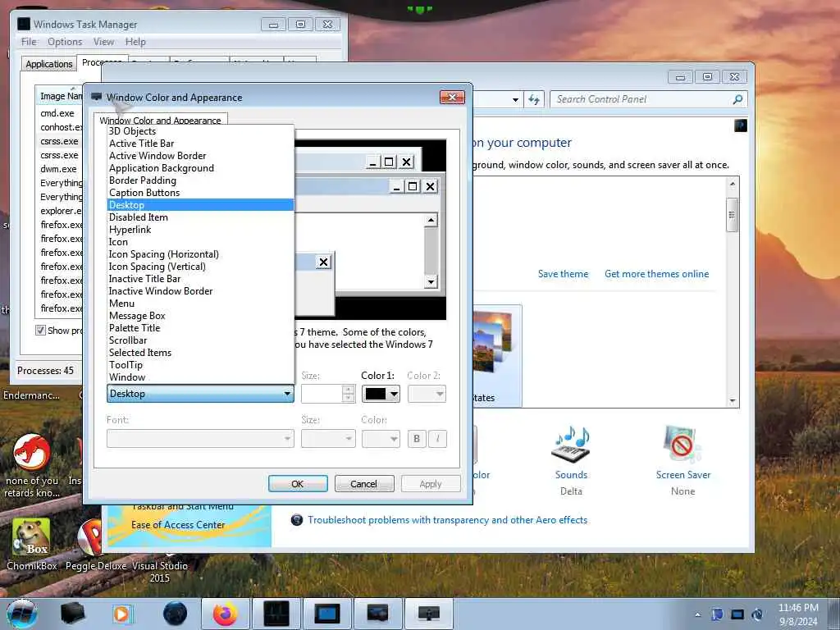Image resolution: width=840 pixels, height=630 pixels.
Task: Open Options menu in Task Manager
Action: click(65, 42)
